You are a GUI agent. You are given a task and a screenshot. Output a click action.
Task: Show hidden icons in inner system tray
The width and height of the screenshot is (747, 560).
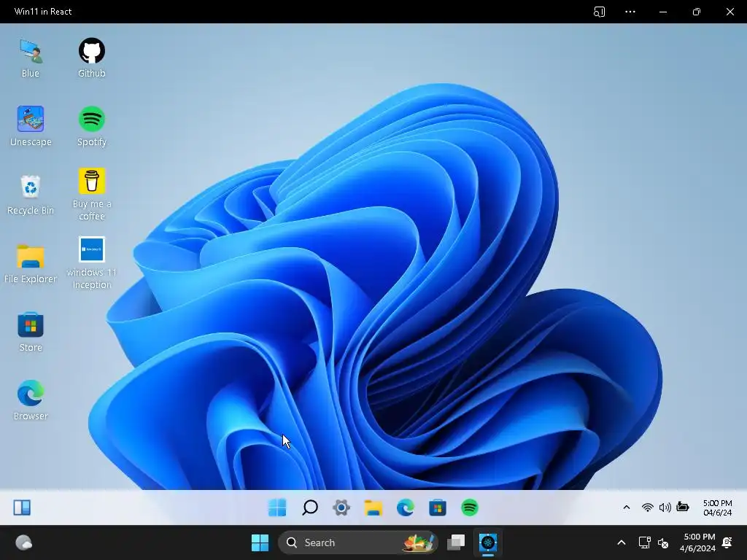tap(627, 507)
